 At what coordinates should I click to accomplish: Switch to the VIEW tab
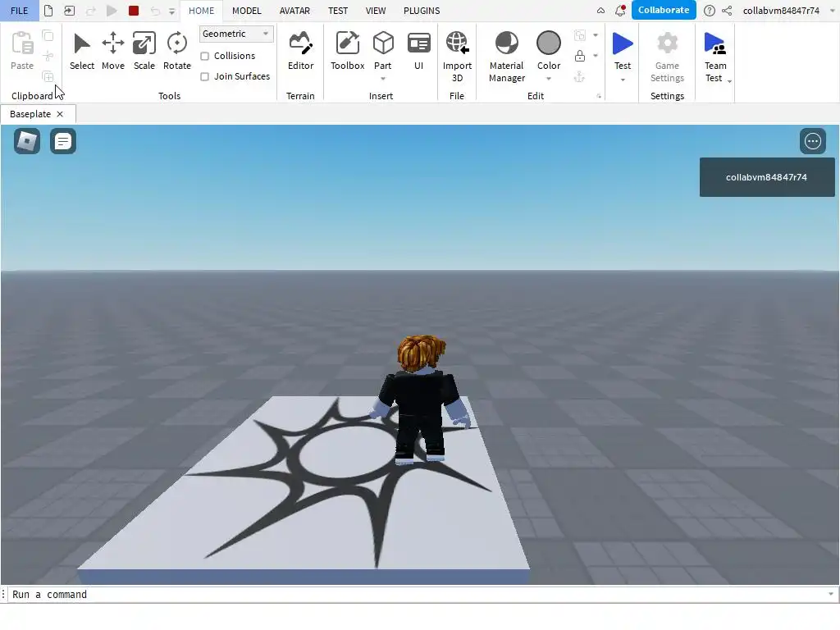click(x=376, y=11)
